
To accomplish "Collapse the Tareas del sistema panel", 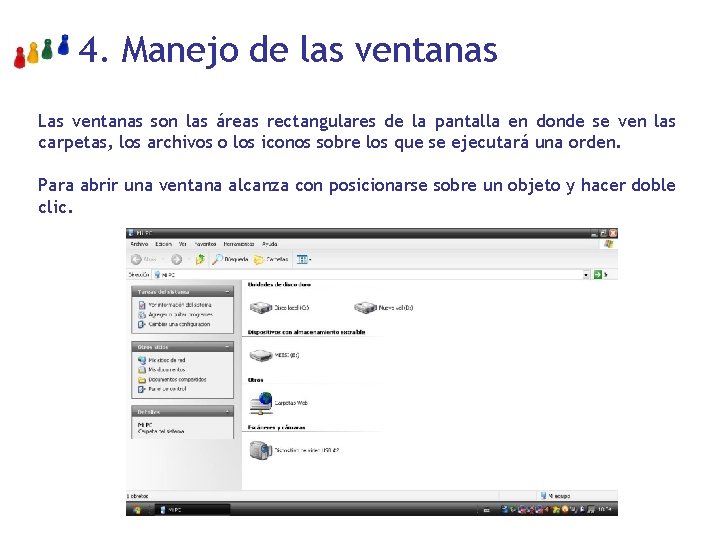I will click(227, 292).
